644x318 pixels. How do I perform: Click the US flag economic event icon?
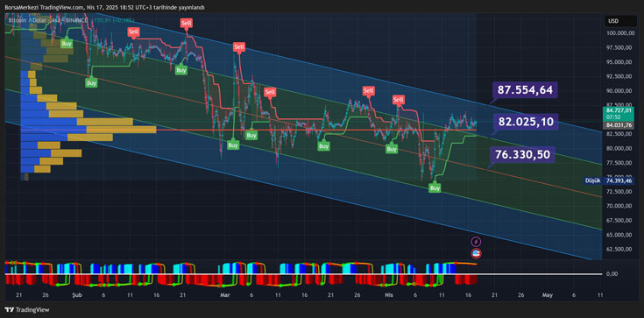pos(476,253)
